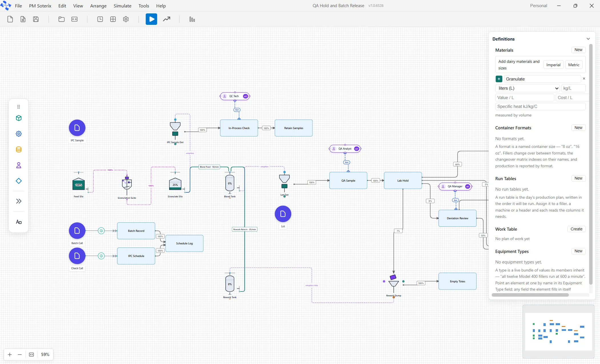Select the Lab Hold activity block
The height and width of the screenshot is (364, 600).
403,180
